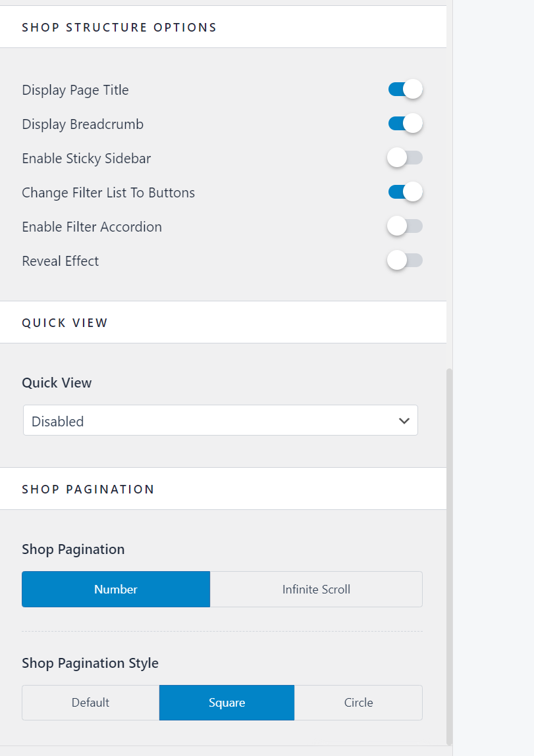Turn off Change Filter List To Buttons
This screenshot has height=756, width=534.
(x=405, y=192)
